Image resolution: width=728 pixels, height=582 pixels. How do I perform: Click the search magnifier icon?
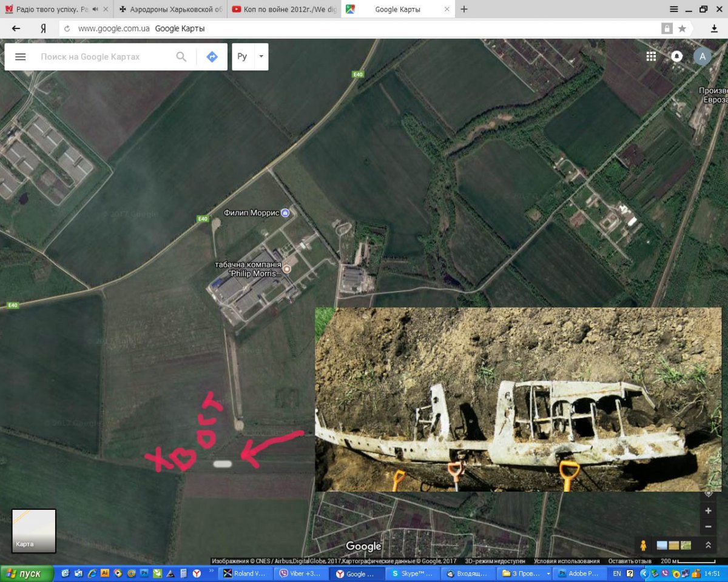pos(181,56)
